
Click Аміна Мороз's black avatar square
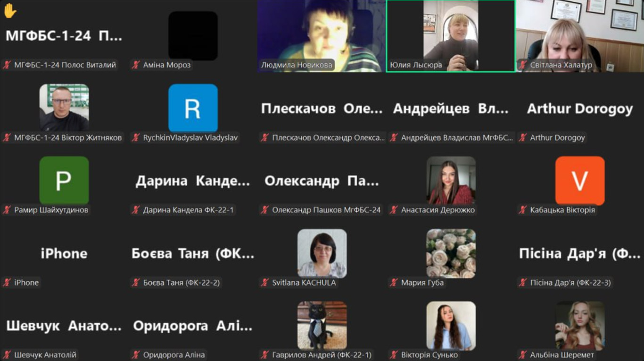click(193, 36)
